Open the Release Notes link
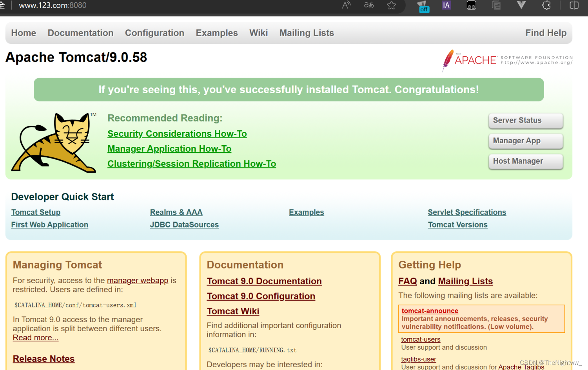Screen dimensions: 588x370 pos(44,359)
